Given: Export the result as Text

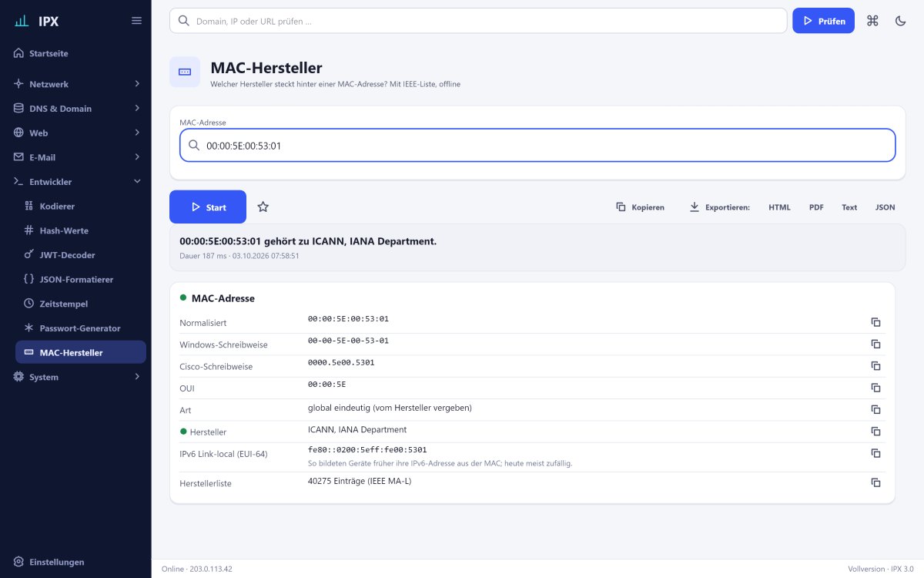Looking at the screenshot, I should pyautogui.click(x=849, y=207).
